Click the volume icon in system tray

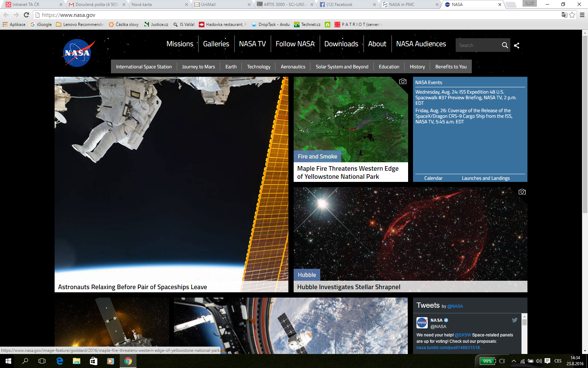click(539, 361)
